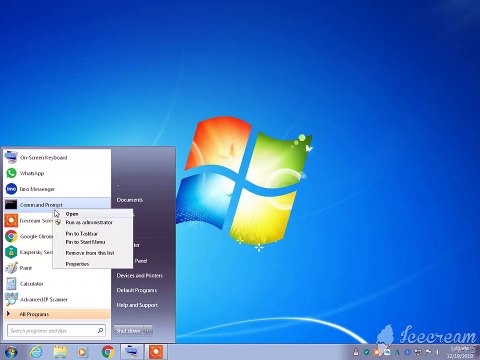Screen dimensions: 480x360
Task: Launch WhatsApp from the Start menu
Action: [x=57, y=173]
